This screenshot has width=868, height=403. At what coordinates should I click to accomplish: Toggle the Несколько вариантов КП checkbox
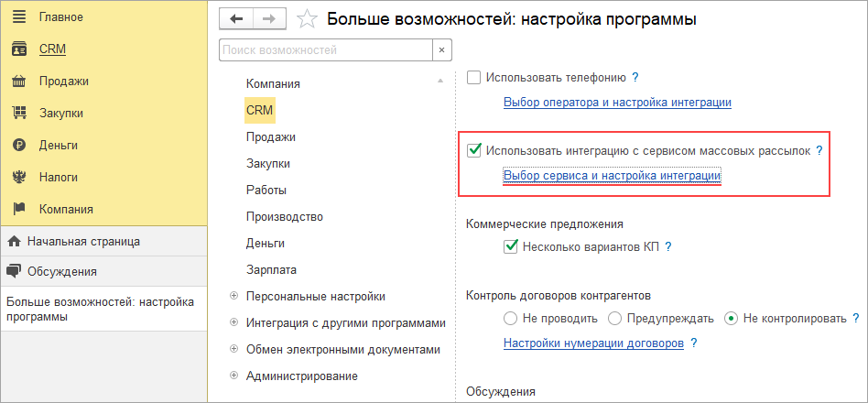tap(511, 246)
